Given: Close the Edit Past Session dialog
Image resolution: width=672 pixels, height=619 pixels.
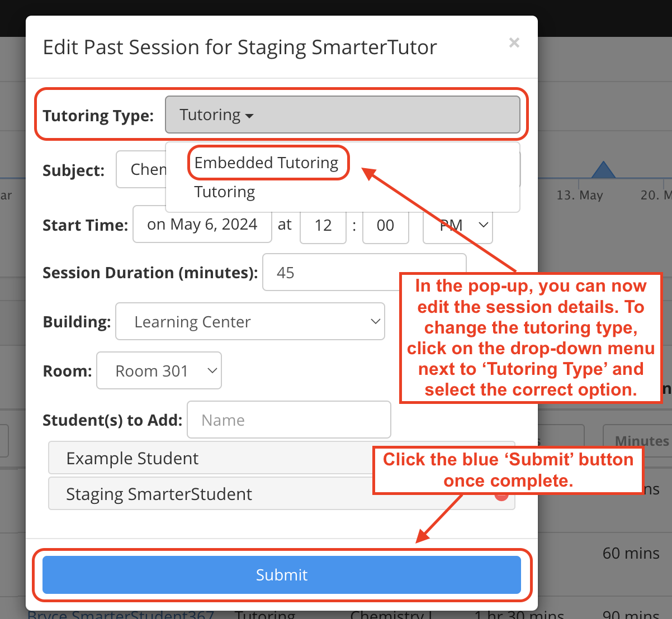Looking at the screenshot, I should pyautogui.click(x=514, y=43).
